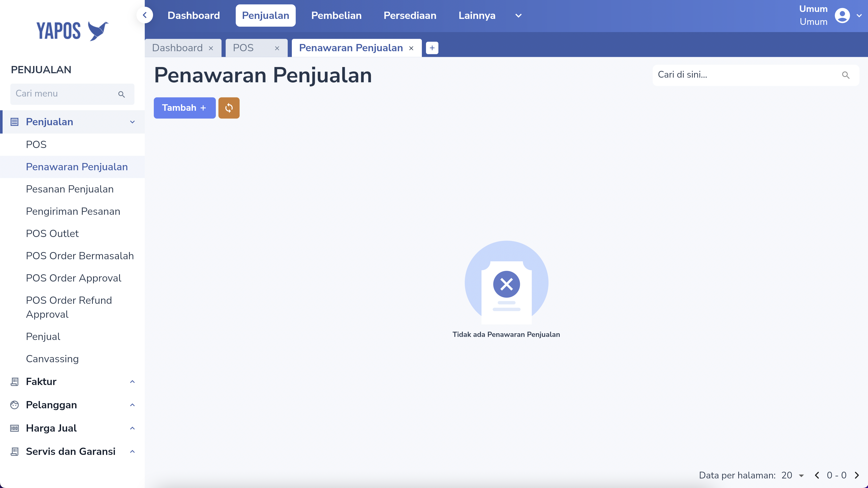Go to previous page arrow
The image size is (868, 488).
(x=817, y=475)
